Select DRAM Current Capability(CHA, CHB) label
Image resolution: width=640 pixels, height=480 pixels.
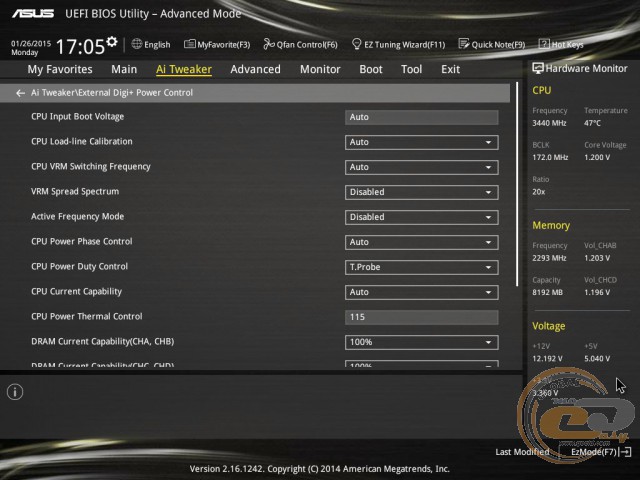click(102, 341)
